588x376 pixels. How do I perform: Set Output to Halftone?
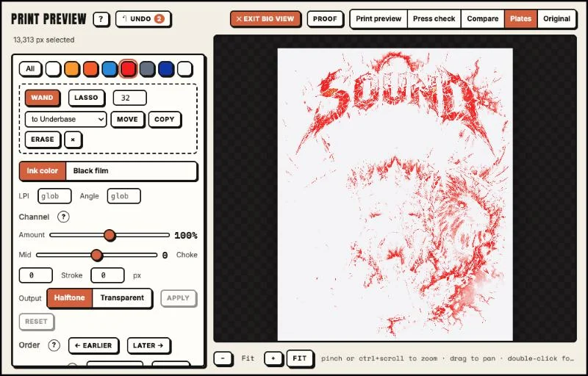click(x=69, y=298)
